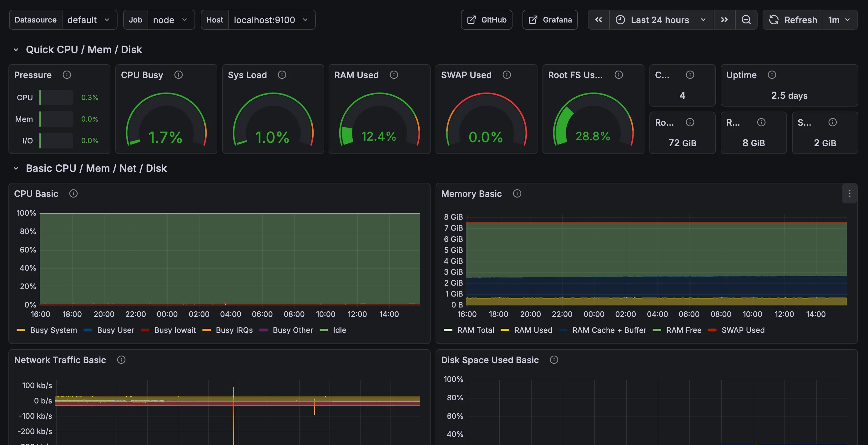868x445 pixels.
Task: Open the GitHub link in the toolbar
Action: (x=486, y=20)
